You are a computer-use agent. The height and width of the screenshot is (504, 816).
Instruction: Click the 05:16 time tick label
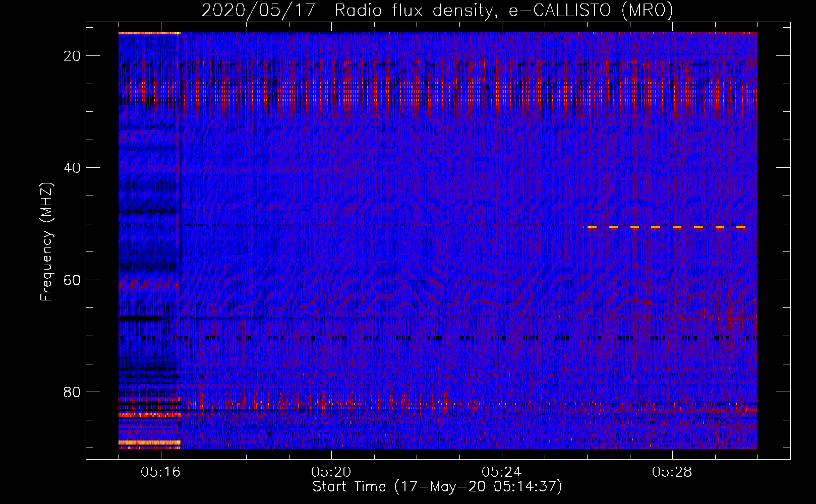pos(161,472)
